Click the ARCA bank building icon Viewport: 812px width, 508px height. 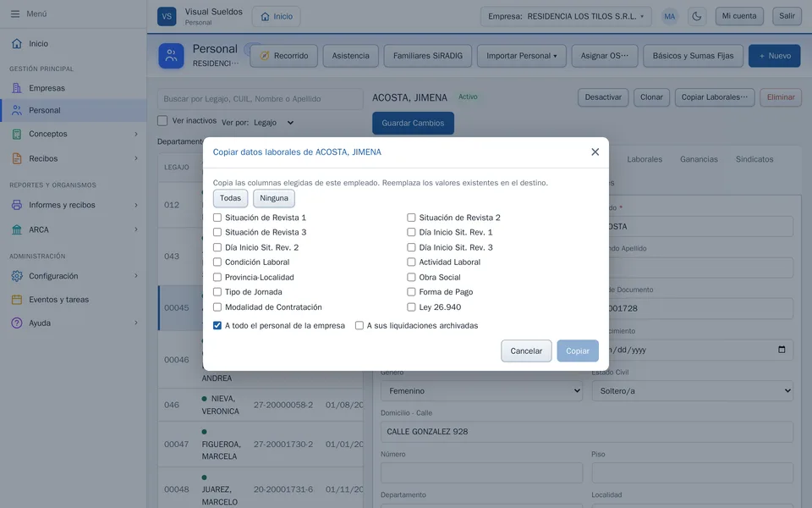pyautogui.click(x=17, y=229)
